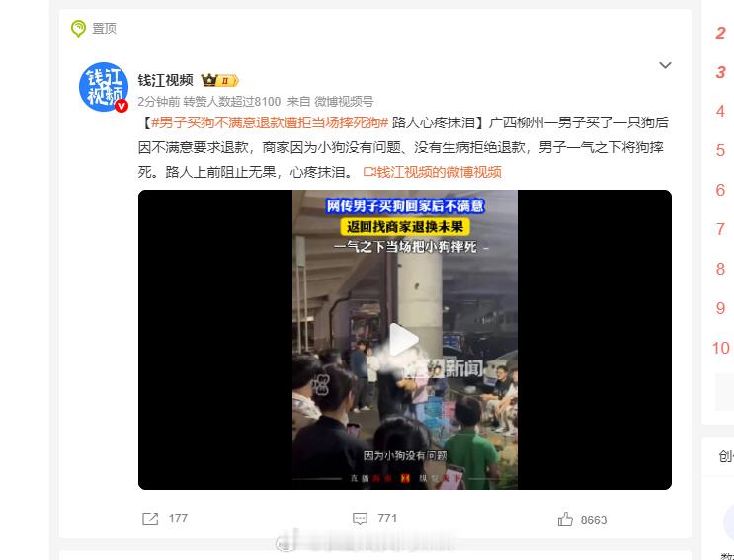
Task: Select hot search rank 10 item
Action: pyautogui.click(x=720, y=348)
